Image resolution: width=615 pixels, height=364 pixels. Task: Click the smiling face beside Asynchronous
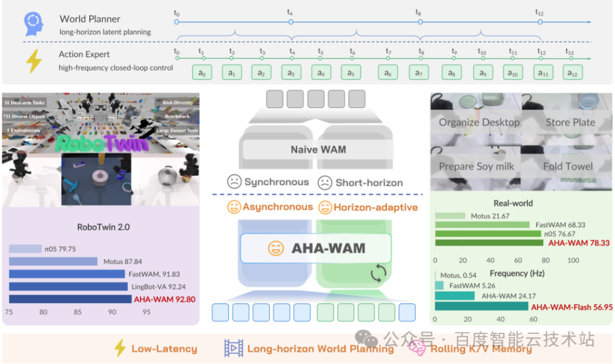click(234, 207)
